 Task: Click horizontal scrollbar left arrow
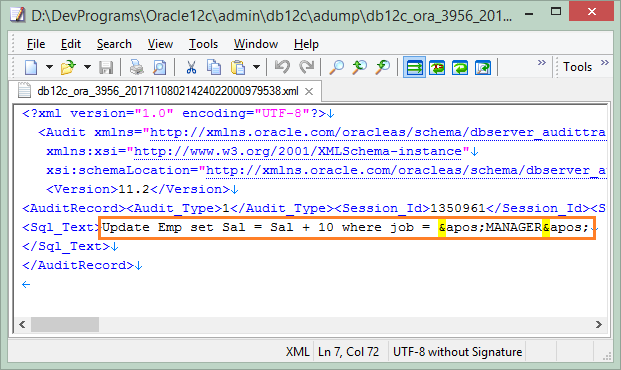coord(22,325)
